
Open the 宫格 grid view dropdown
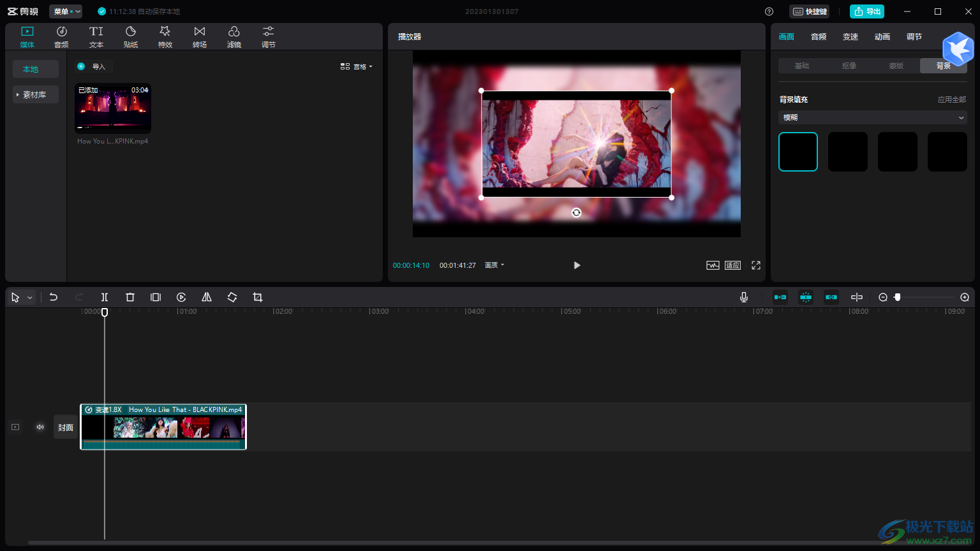(357, 66)
